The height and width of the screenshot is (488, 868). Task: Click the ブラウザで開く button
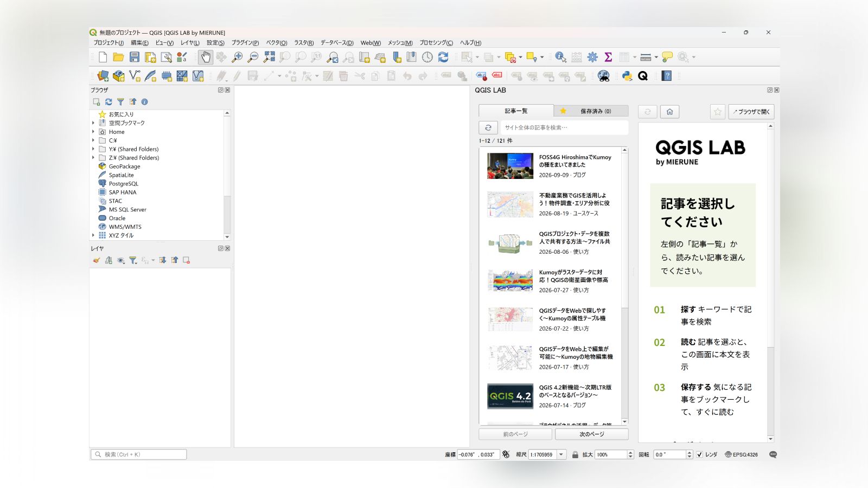tap(751, 112)
